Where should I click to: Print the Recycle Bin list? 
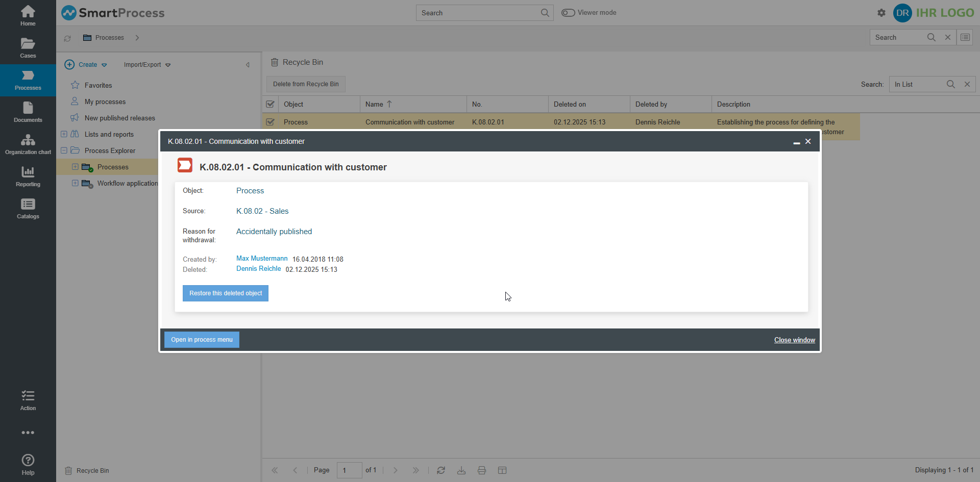482,470
